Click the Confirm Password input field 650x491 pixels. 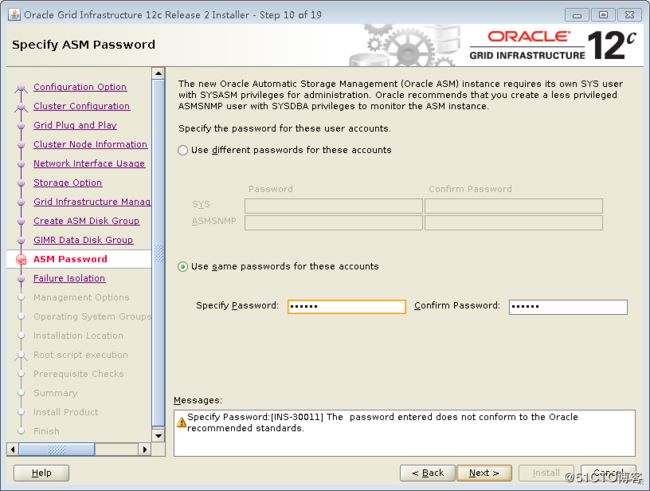click(x=568, y=307)
